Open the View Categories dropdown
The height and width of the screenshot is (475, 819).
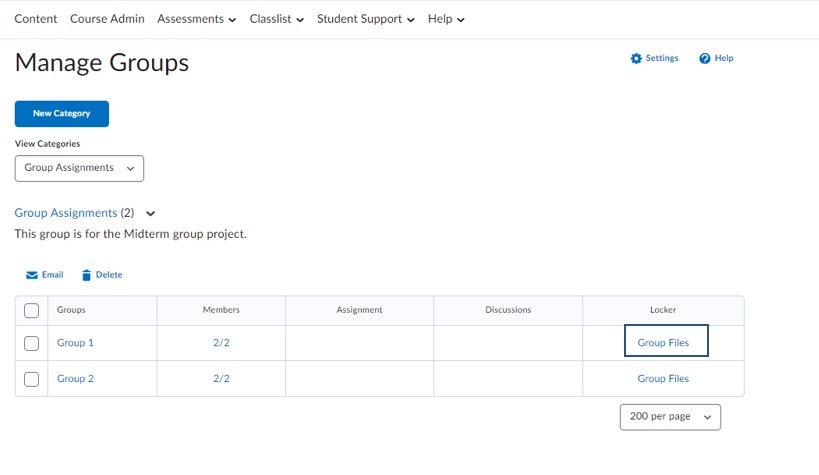(79, 168)
